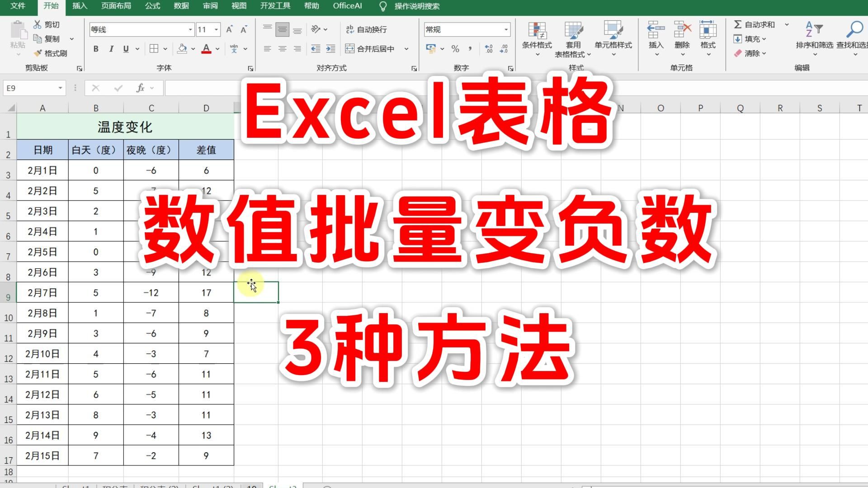The image size is (868, 488).
Task: Increase indent in alignment group
Action: (x=330, y=49)
